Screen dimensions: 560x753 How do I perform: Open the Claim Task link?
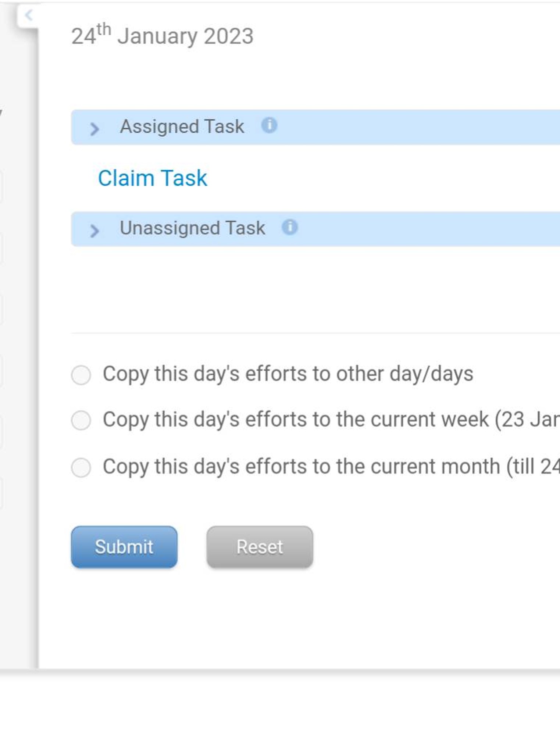(153, 178)
